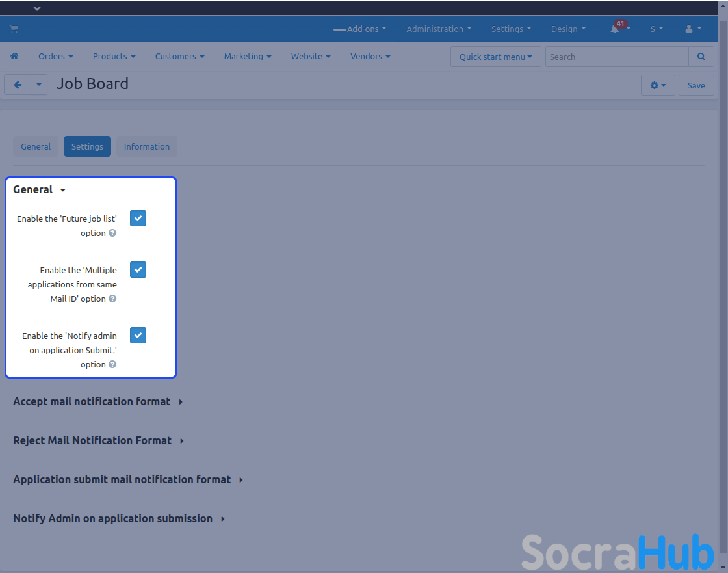Click help icon for 'Multiple applications' option
Screen dimensions: 728x573
pos(112,299)
